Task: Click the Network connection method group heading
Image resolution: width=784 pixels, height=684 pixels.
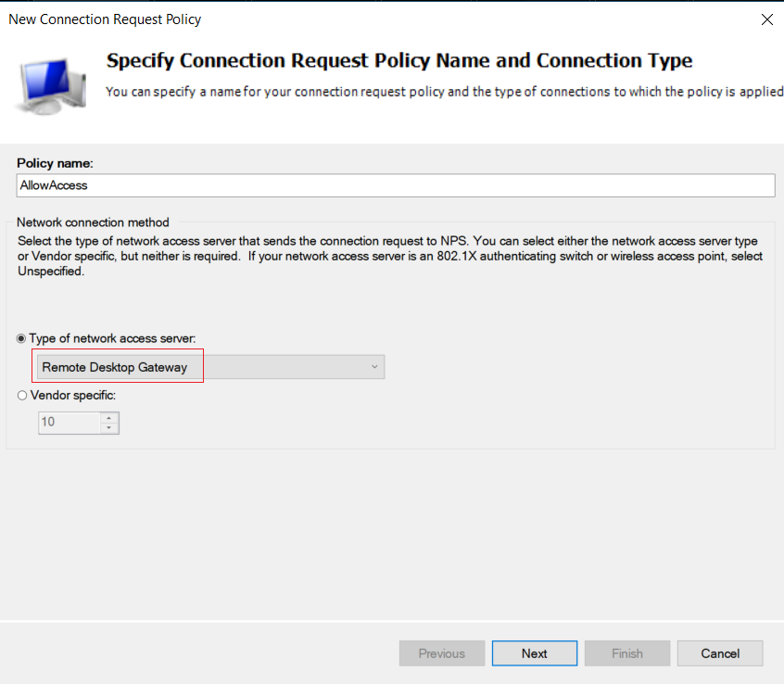Action: click(x=93, y=222)
